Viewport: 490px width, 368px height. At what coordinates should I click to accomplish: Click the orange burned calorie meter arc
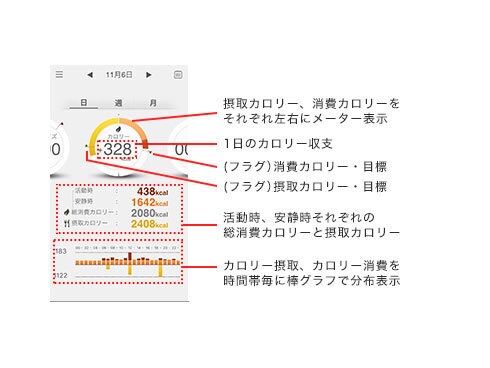(x=137, y=129)
